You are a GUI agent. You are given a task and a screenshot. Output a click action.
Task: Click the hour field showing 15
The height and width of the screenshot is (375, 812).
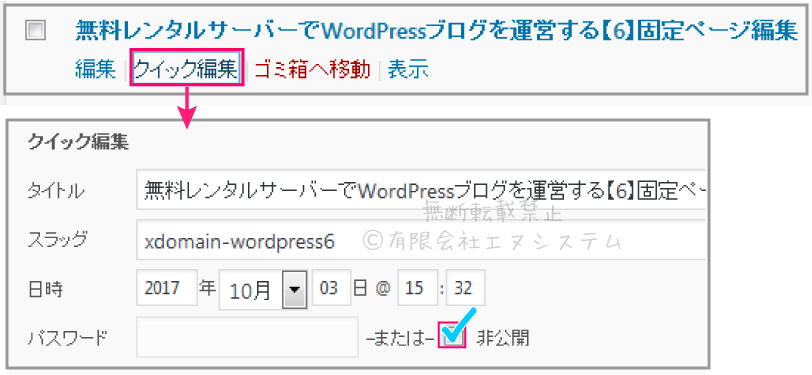[x=417, y=287]
